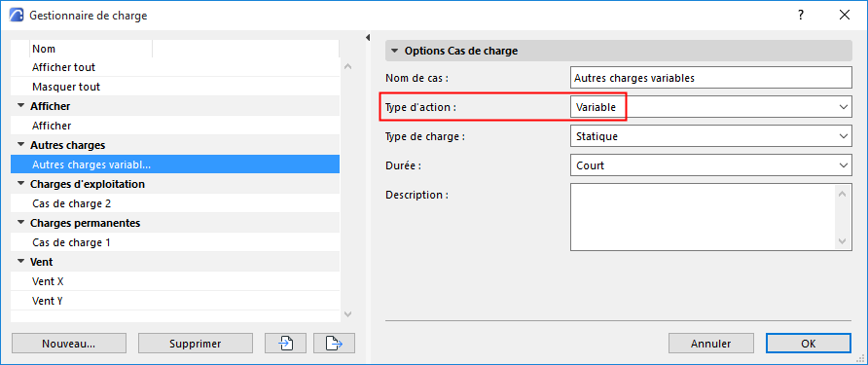
Task: Open the Durée dropdown
Action: (710, 165)
